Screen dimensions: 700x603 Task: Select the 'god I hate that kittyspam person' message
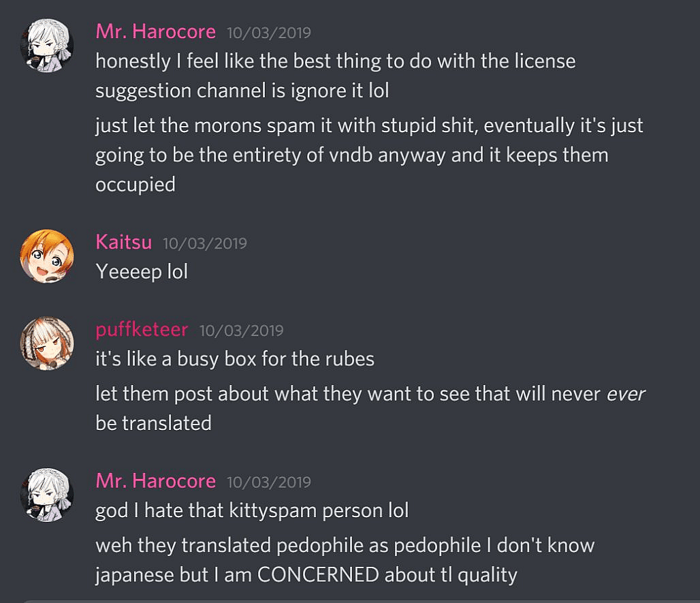click(x=252, y=510)
